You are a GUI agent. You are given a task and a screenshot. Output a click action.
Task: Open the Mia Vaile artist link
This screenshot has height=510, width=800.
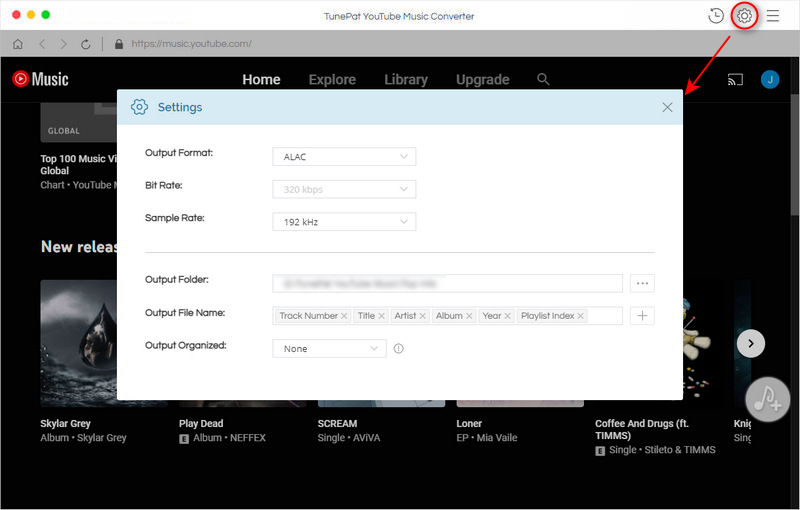tap(497, 438)
